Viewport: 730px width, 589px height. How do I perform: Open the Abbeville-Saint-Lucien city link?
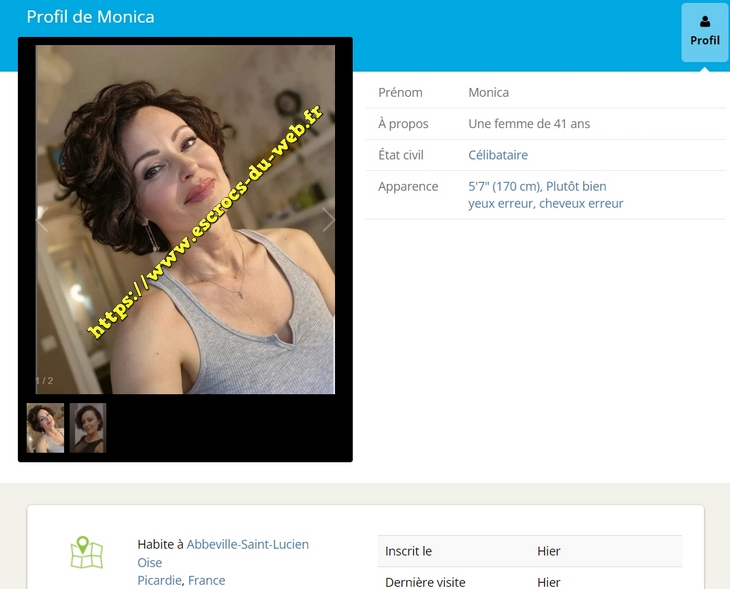(x=248, y=544)
